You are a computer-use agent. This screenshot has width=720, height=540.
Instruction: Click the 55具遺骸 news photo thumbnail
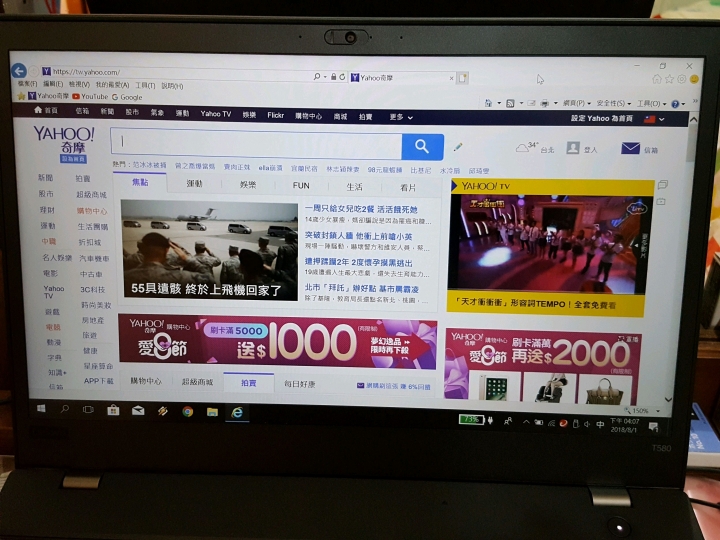coord(209,251)
